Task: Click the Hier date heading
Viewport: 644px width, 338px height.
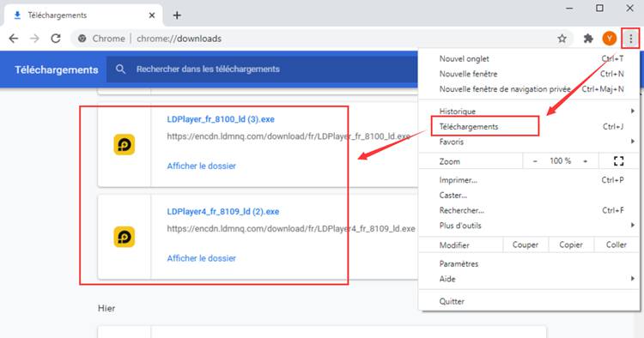Action: [x=106, y=309]
